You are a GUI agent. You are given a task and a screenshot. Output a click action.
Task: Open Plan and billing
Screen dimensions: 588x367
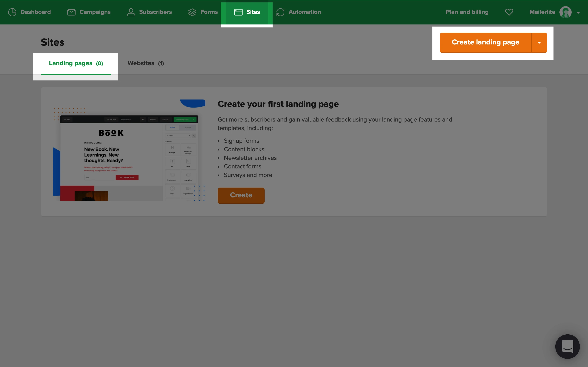[x=467, y=12]
